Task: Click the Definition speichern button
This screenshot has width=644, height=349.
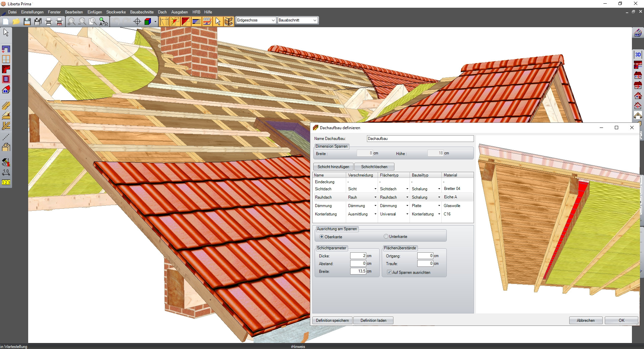Action: (x=332, y=320)
